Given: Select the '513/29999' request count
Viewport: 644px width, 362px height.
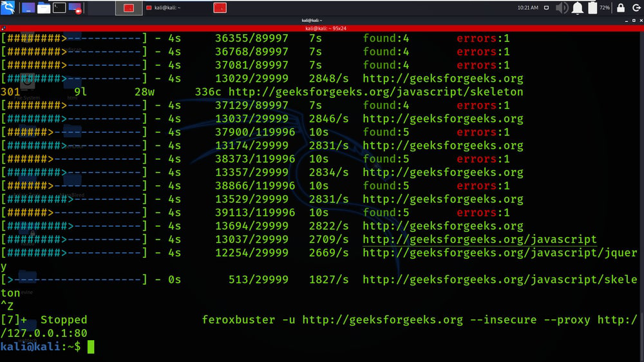Looking at the screenshot, I should tap(258, 280).
